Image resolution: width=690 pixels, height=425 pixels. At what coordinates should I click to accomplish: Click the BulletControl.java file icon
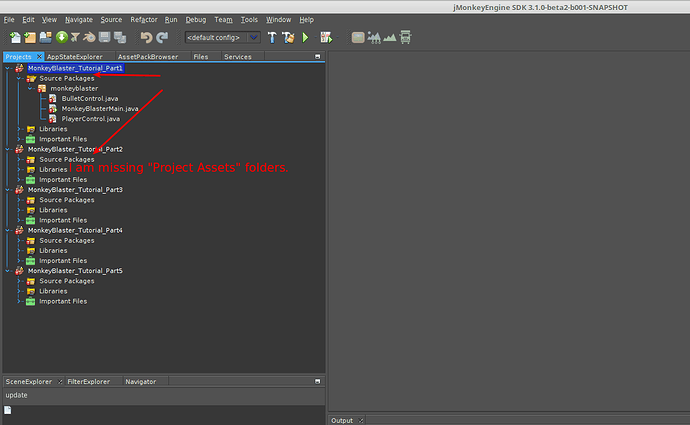pyautogui.click(x=52, y=99)
